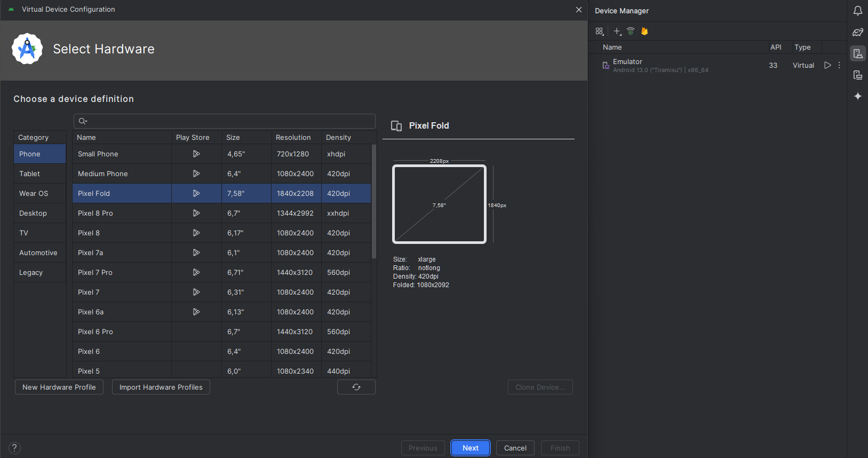Click the device table vertical scrollbar
This screenshot has width=868, height=458.
pos(374,202)
